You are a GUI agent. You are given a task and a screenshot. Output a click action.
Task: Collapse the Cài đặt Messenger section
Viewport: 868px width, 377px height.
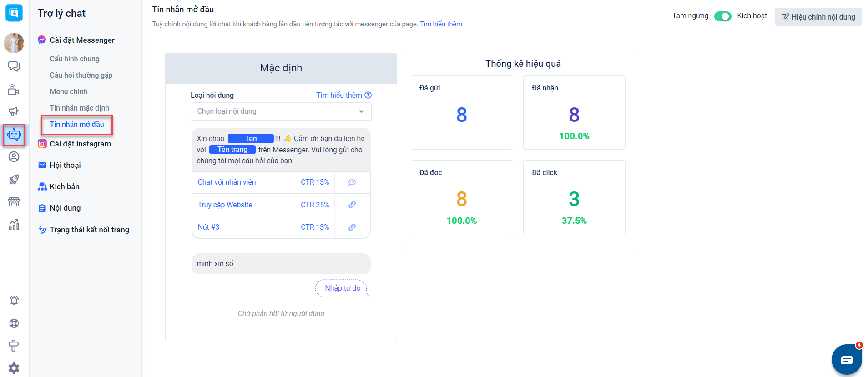pyautogui.click(x=82, y=40)
